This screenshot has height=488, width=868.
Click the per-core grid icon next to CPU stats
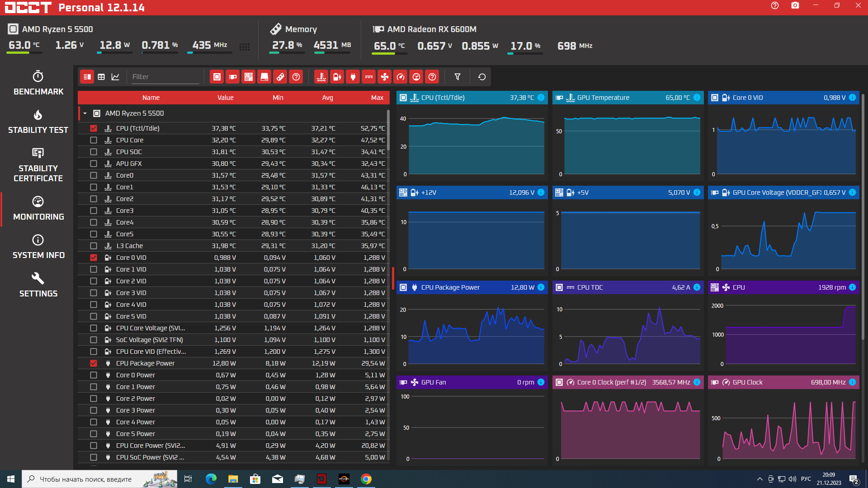point(245,47)
